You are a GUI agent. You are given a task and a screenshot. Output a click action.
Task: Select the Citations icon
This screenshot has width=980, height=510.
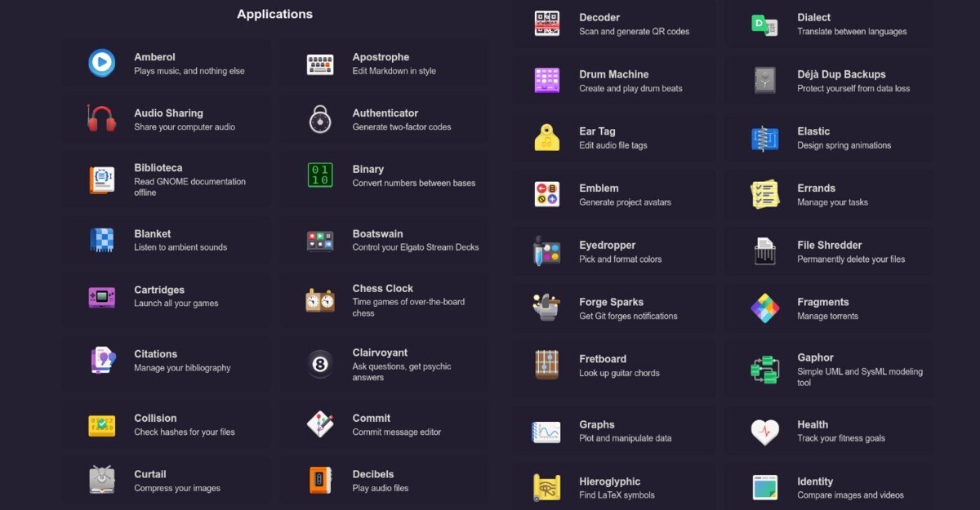coord(102,360)
